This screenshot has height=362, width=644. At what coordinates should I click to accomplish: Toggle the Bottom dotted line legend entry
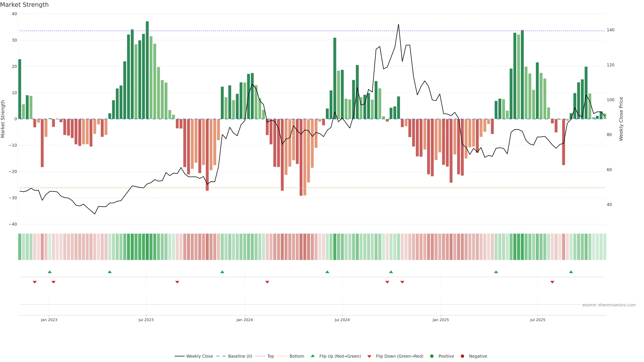[x=297, y=356]
